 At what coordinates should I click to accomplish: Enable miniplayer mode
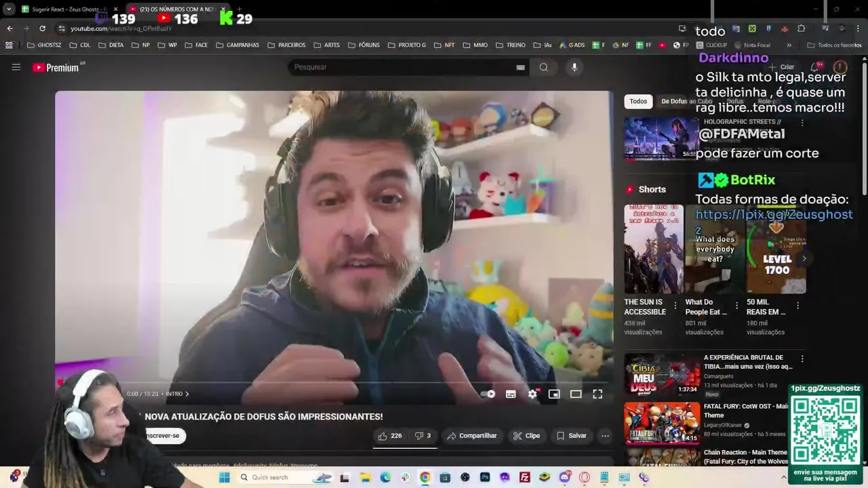click(x=554, y=394)
